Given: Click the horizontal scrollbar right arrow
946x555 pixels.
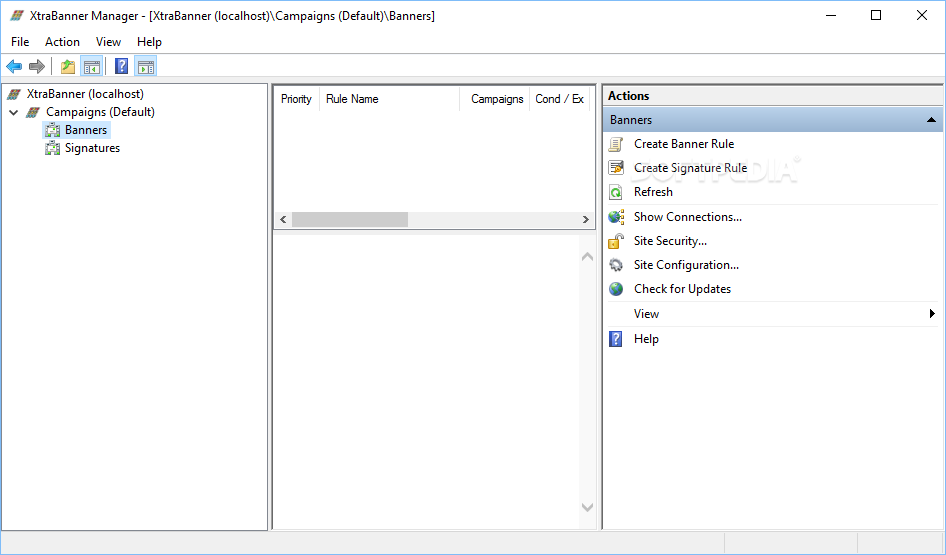Looking at the screenshot, I should [585, 220].
